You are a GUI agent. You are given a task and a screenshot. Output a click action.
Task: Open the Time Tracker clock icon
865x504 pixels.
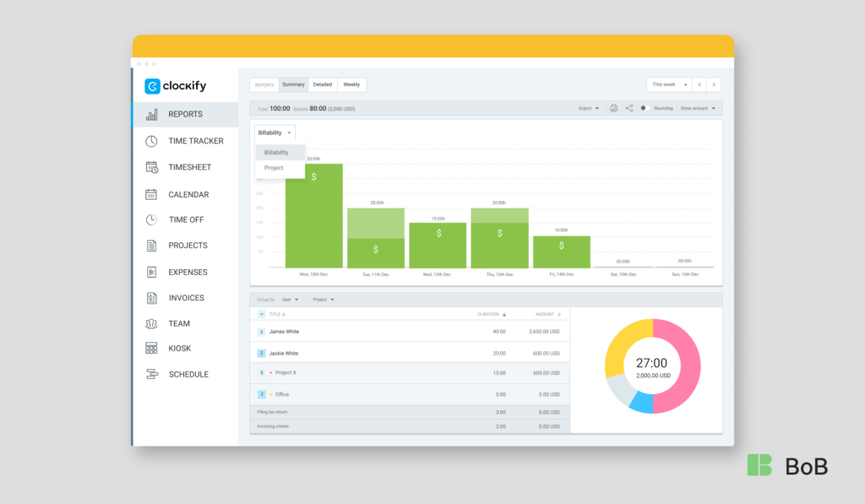(x=151, y=141)
